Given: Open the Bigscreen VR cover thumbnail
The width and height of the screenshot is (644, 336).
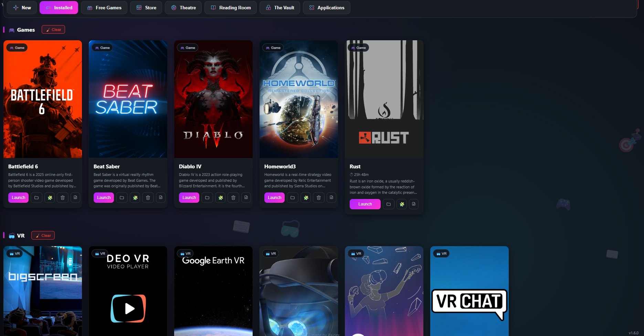Looking at the screenshot, I should [43, 291].
